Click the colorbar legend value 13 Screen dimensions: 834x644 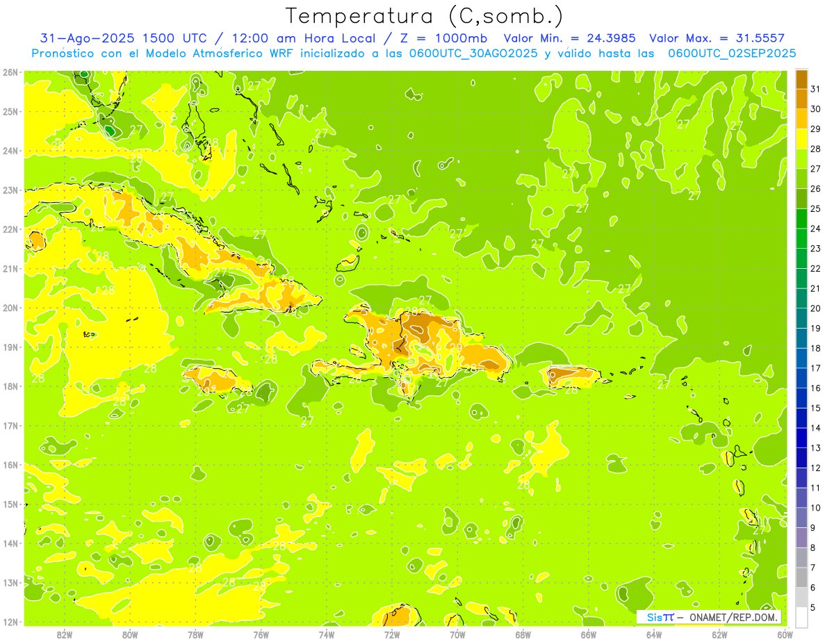pos(816,448)
